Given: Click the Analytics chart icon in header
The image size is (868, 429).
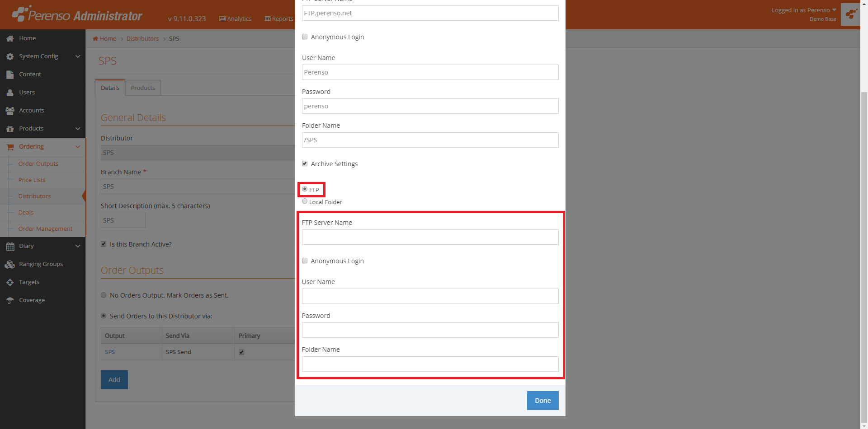Looking at the screenshot, I should point(222,19).
